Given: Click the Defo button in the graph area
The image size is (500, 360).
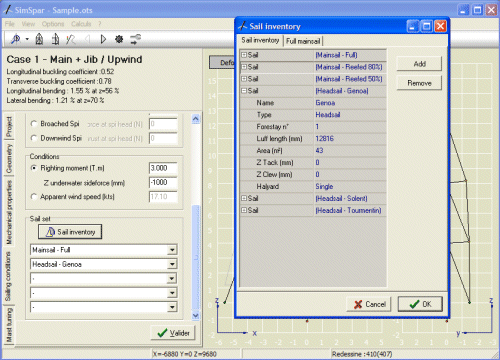Looking at the screenshot, I should point(222,63).
